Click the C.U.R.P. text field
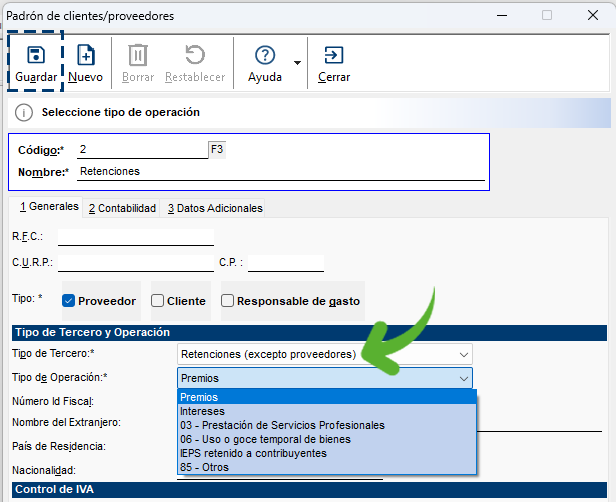Image resolution: width=616 pixels, height=502 pixels. (136, 263)
